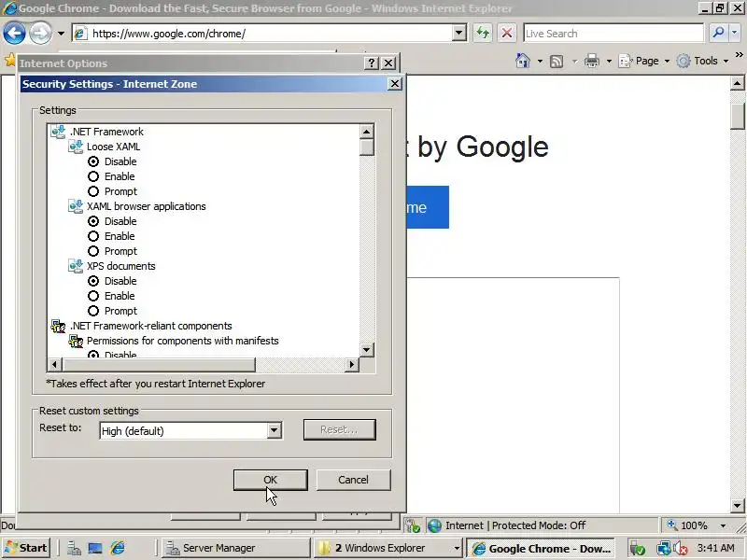Click the IE Forward navigation arrow
Viewport: 747px width, 560px height.
40,34
